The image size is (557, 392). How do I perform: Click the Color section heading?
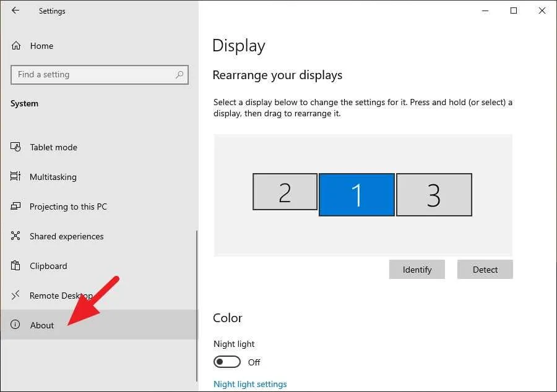(228, 318)
